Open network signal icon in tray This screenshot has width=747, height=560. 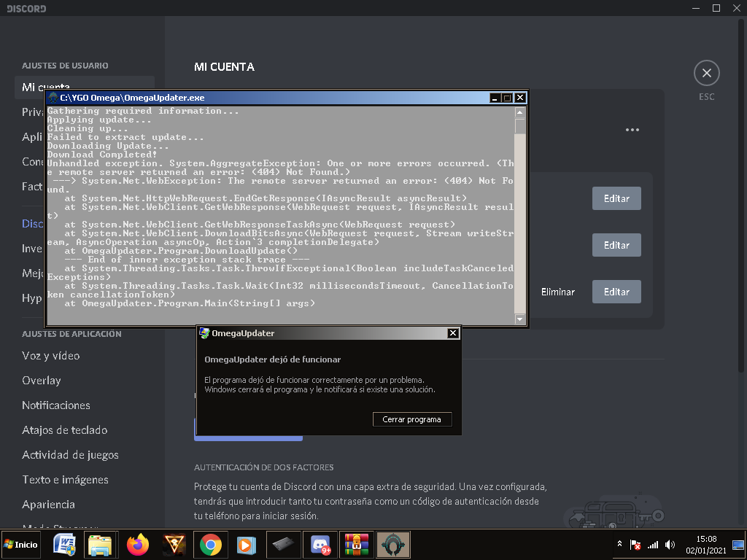pyautogui.click(x=653, y=544)
